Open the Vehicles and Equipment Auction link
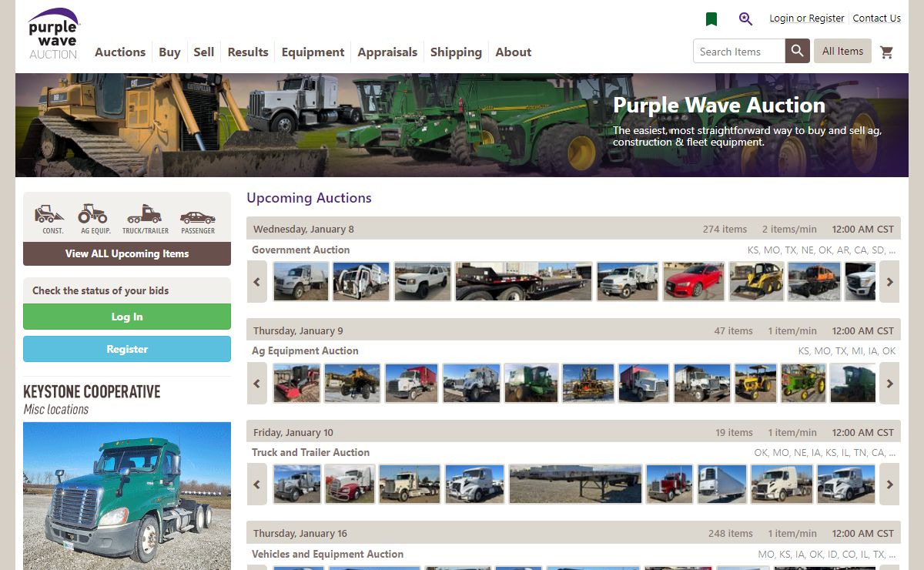This screenshot has width=924, height=570. [x=327, y=554]
